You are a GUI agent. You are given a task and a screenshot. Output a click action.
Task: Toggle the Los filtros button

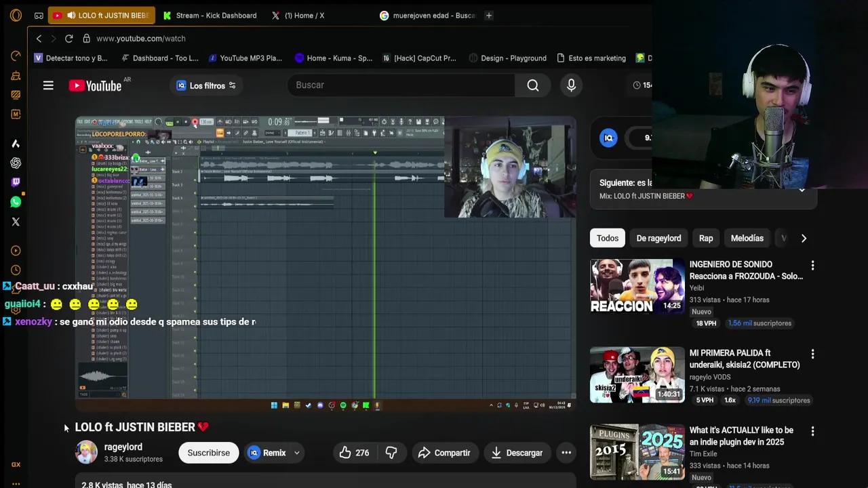coord(205,85)
